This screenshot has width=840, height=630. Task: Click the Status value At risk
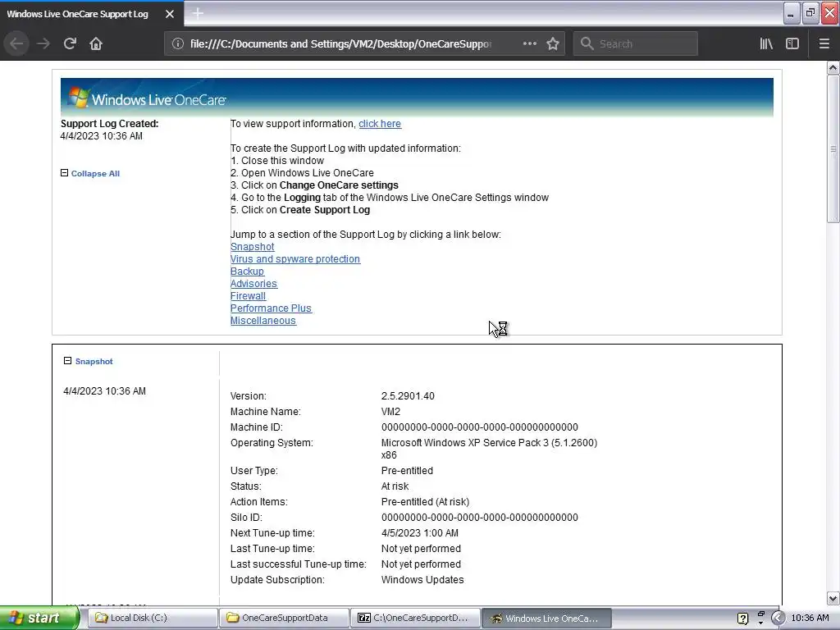[395, 486]
